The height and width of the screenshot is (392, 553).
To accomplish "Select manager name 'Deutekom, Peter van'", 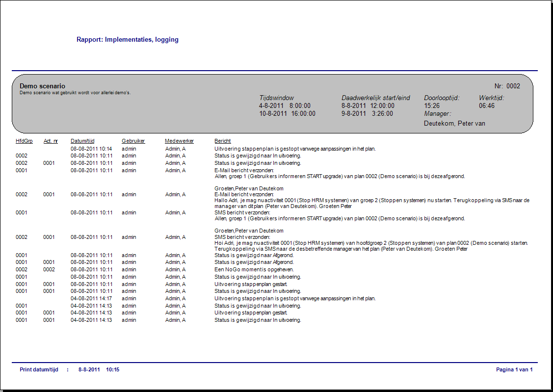I will [454, 123].
